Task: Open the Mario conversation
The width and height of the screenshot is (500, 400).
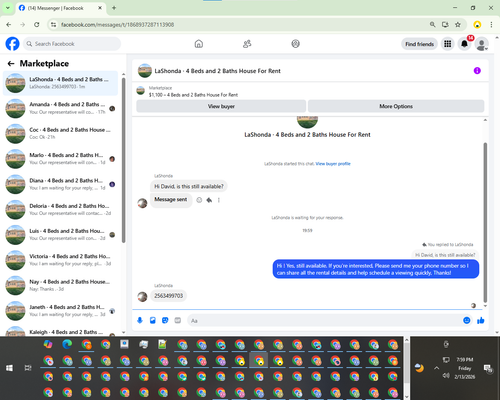Action: (x=60, y=159)
